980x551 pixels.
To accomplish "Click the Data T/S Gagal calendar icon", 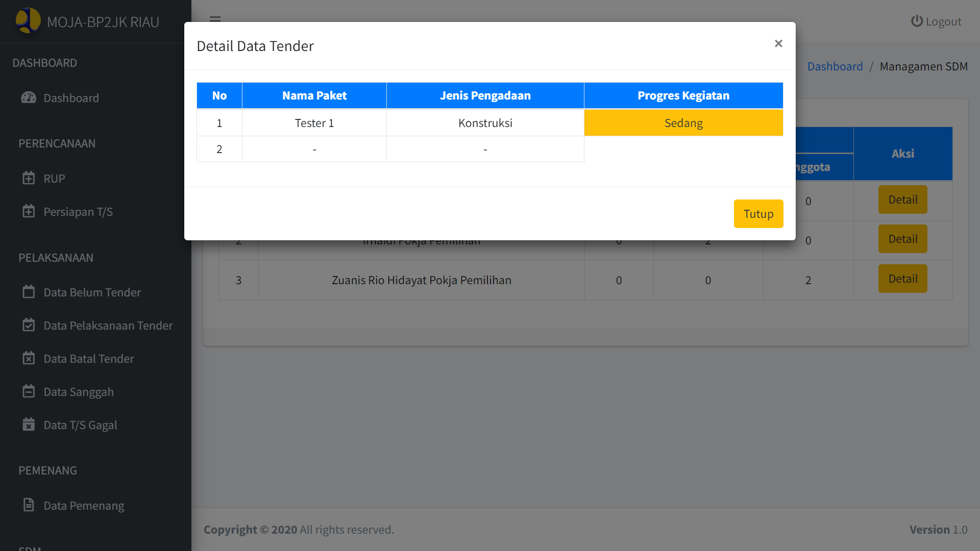I will (x=29, y=424).
